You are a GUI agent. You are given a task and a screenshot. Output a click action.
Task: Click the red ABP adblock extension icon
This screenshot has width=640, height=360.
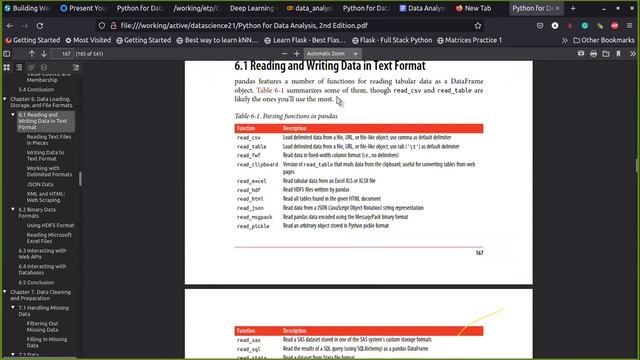(615, 26)
